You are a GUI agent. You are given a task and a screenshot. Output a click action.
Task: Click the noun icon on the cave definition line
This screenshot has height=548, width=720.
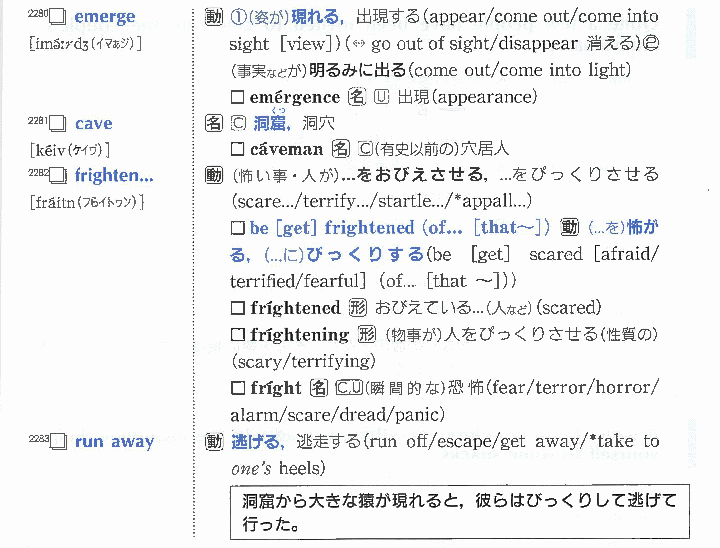212,123
